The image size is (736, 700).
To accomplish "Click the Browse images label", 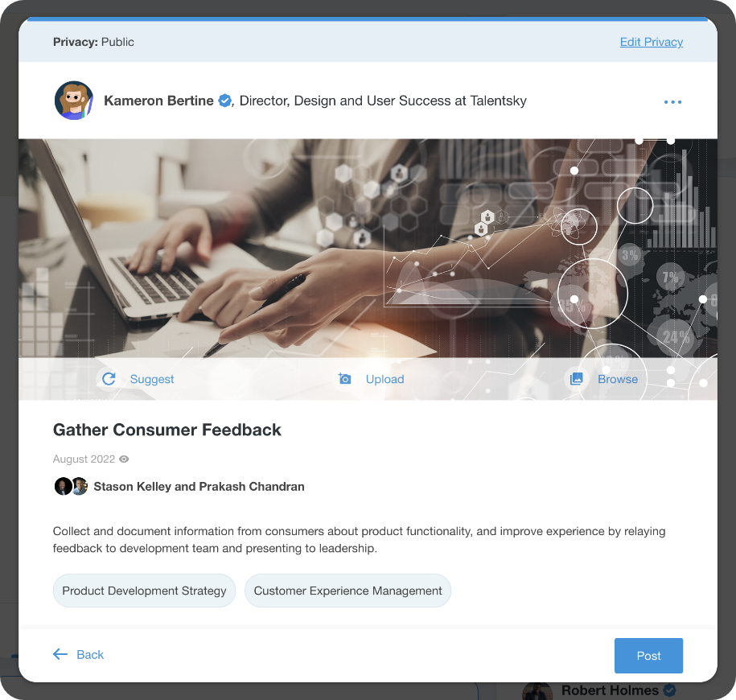I will click(618, 379).
